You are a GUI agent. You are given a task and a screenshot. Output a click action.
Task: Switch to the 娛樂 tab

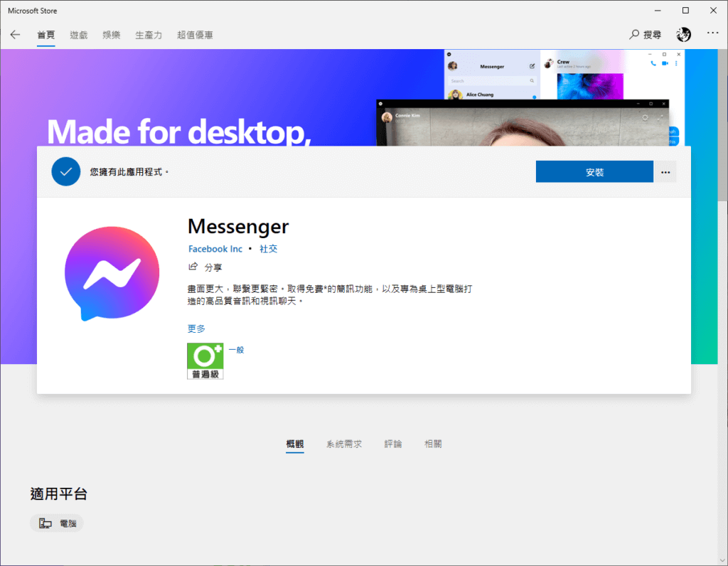(112, 35)
